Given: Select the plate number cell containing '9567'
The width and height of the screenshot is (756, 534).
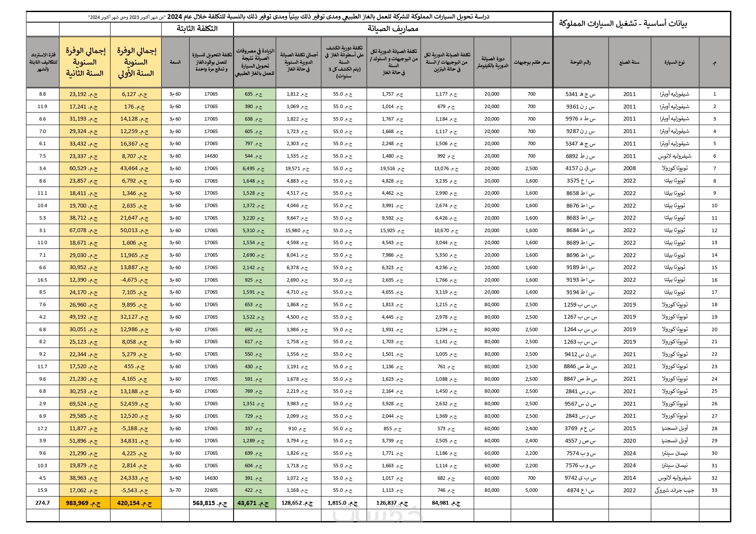Looking at the screenshot, I should pyautogui.click(x=580, y=404).
